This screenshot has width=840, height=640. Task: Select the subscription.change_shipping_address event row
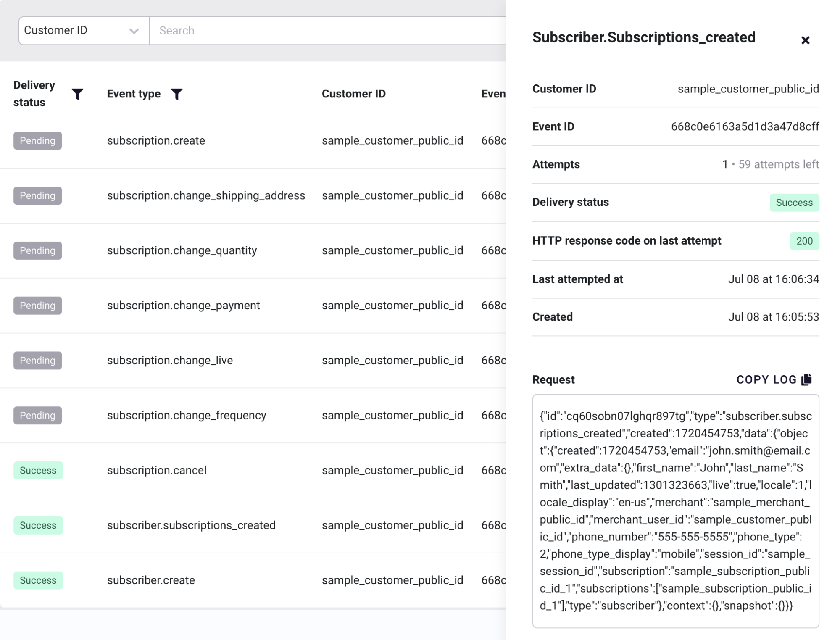pos(253,196)
